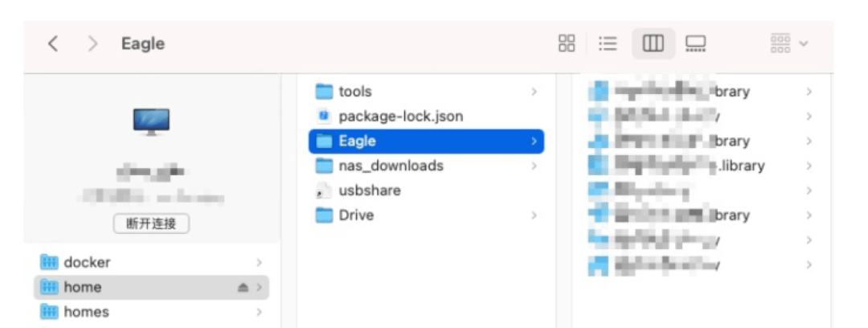
Task: Click the homes share icon
Action: [49, 312]
